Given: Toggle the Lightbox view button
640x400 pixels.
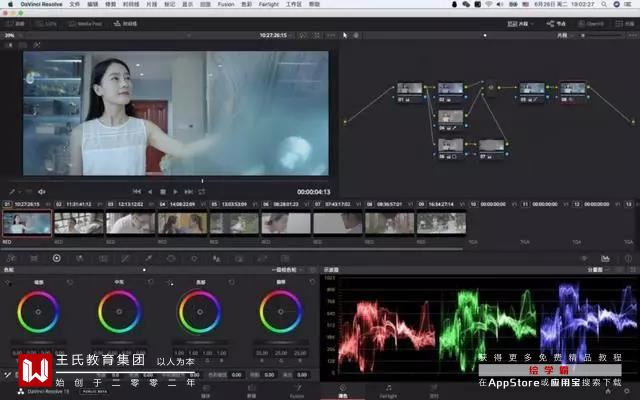Looking at the screenshot, I should pyautogui.click(x=625, y=24).
